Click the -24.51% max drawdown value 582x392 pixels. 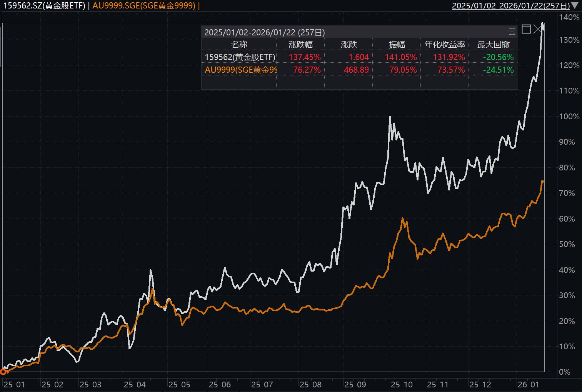498,70
